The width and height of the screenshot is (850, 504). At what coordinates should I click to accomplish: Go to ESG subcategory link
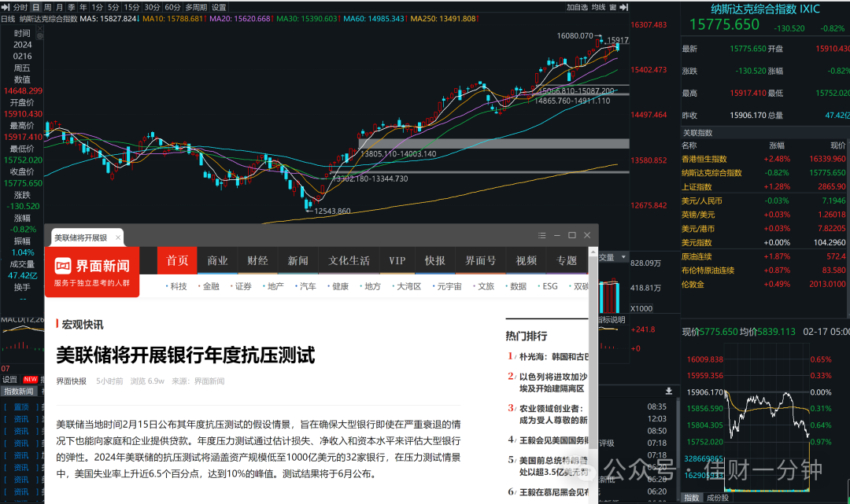click(550, 286)
